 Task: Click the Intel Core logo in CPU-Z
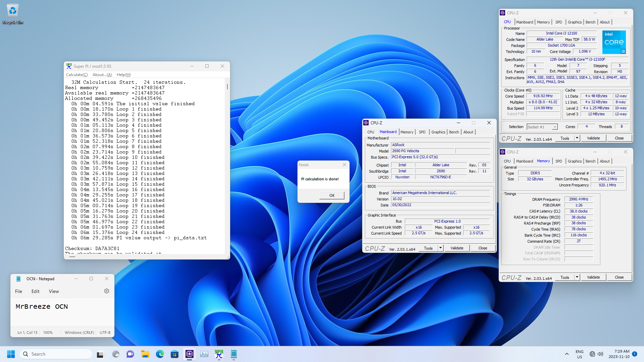[614, 42]
